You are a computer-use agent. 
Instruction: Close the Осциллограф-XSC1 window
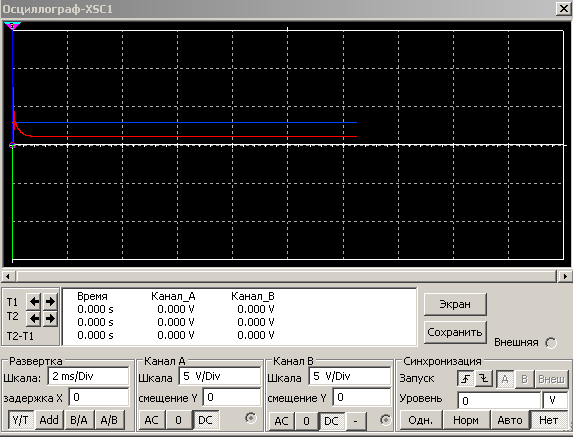tap(563, 8)
